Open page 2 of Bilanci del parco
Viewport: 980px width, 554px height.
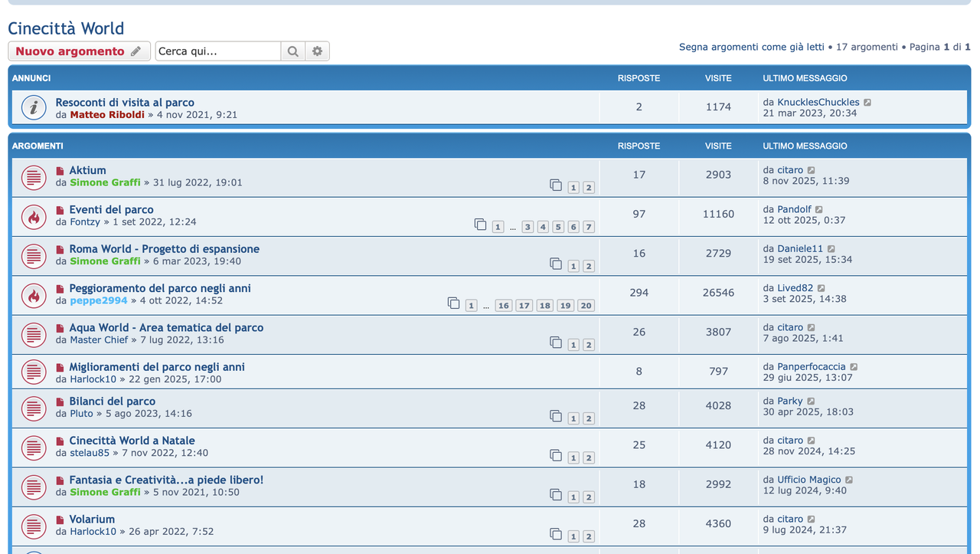click(589, 418)
